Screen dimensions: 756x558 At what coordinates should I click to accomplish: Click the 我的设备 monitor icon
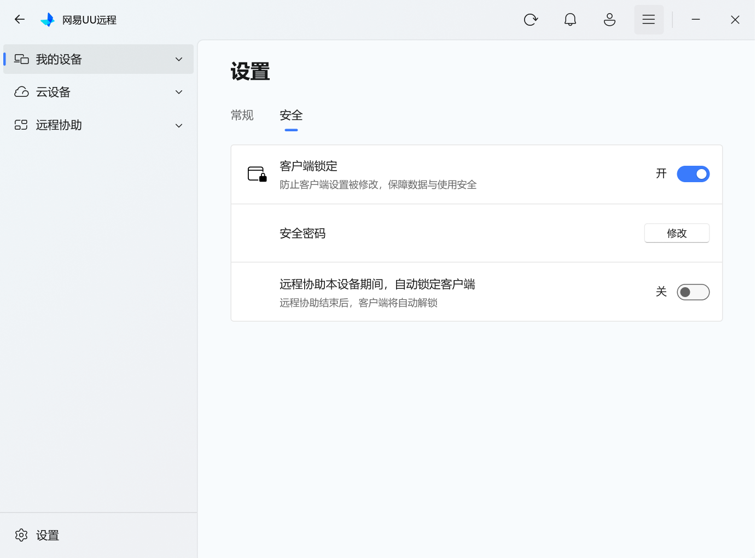[x=21, y=59]
